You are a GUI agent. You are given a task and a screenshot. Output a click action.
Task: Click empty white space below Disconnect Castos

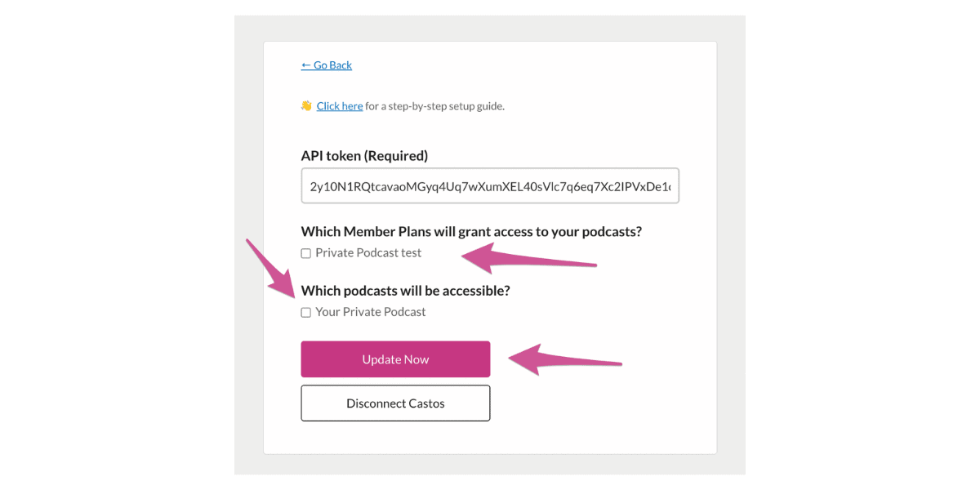[x=490, y=438]
